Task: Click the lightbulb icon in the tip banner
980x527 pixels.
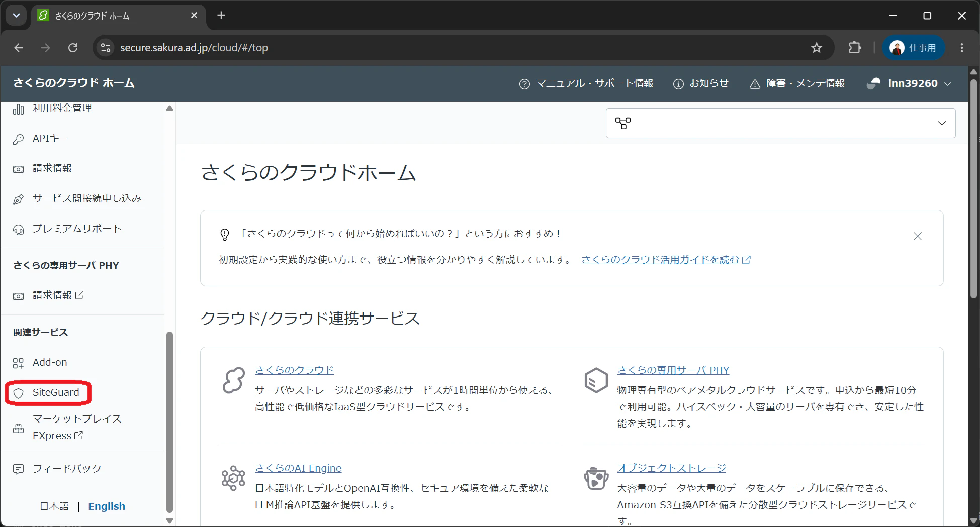Action: click(225, 234)
